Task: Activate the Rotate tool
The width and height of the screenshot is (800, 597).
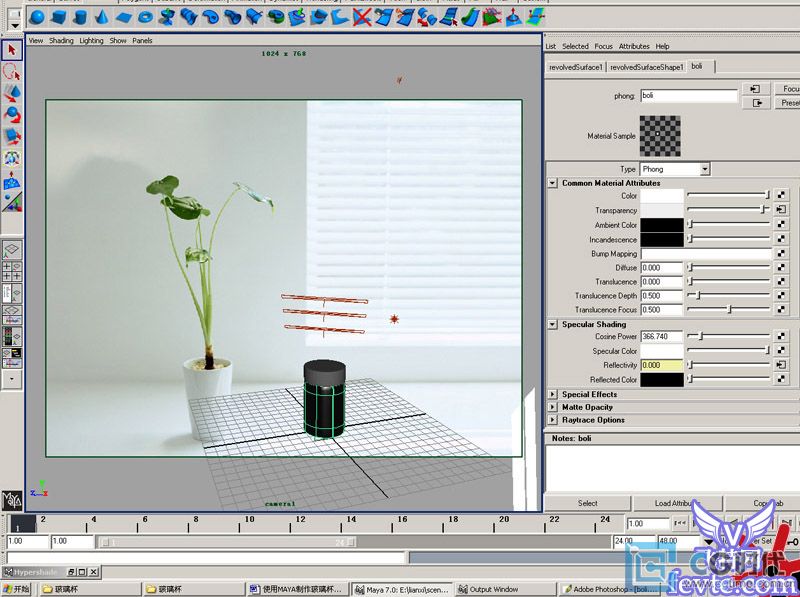Action: [12, 115]
